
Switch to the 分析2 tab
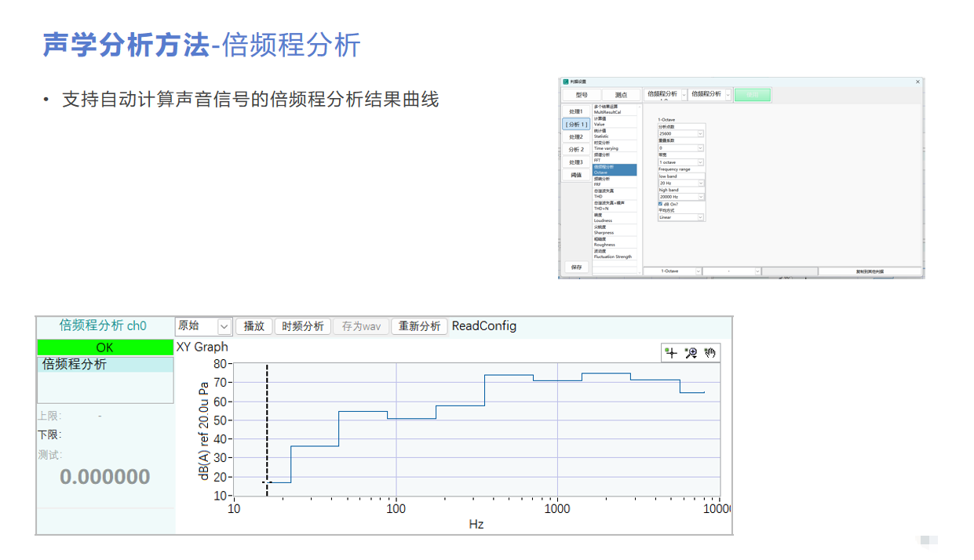(x=575, y=148)
